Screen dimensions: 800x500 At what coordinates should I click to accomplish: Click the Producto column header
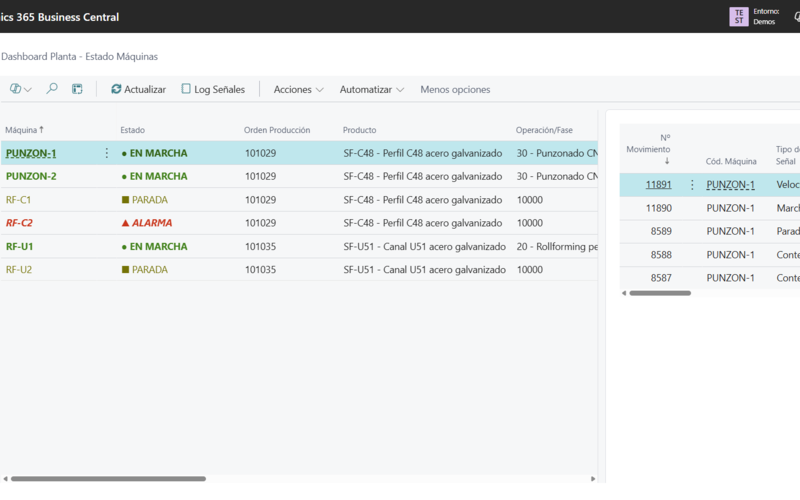(x=359, y=130)
